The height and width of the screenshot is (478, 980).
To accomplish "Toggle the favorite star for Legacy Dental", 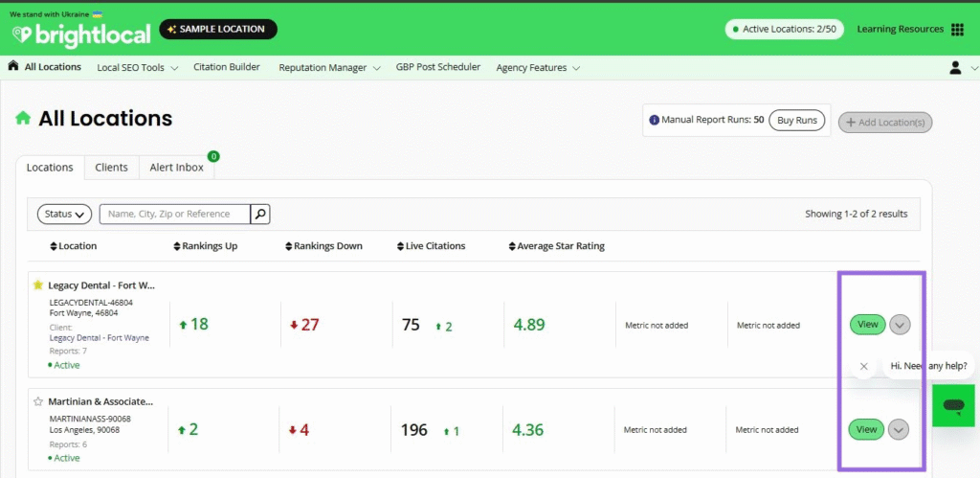I will pos(38,285).
